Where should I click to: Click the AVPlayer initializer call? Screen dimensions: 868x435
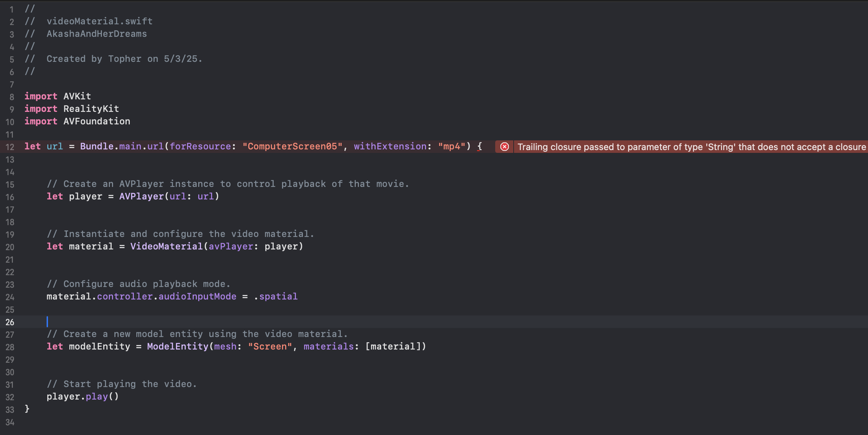point(141,196)
